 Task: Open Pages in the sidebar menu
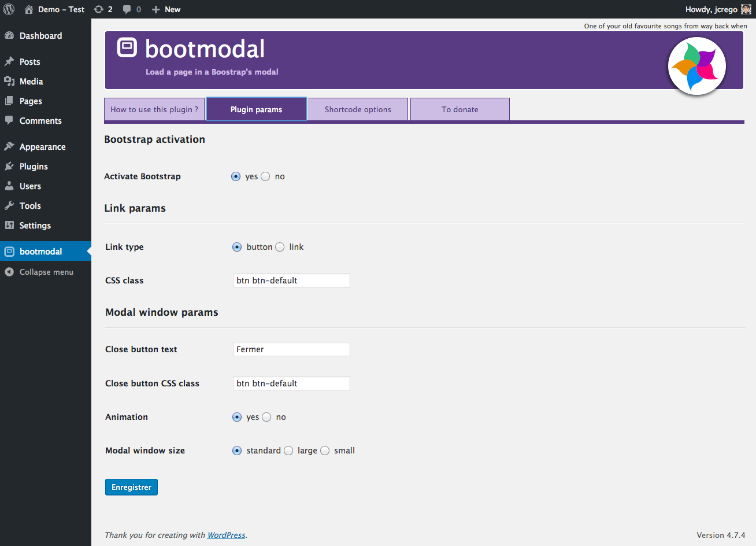(x=46, y=101)
